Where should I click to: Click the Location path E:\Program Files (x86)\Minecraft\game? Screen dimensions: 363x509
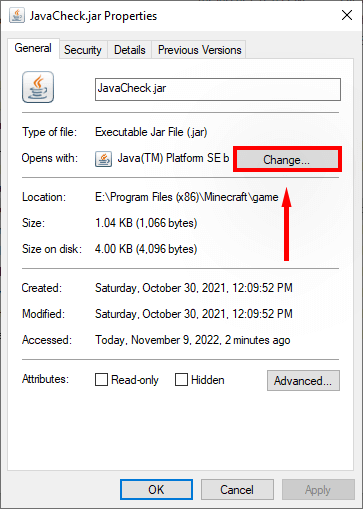(x=187, y=197)
